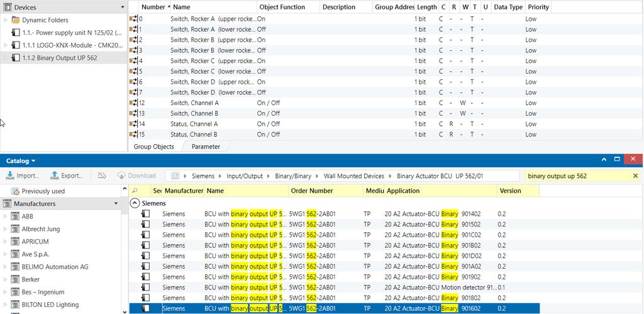
Task: Expand the Albrecht Jung manufacturer node
Action: 5,229
